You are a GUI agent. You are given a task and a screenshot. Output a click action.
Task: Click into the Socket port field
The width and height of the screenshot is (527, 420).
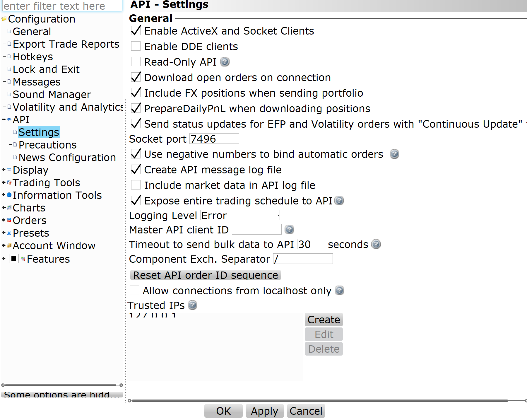[x=214, y=139]
